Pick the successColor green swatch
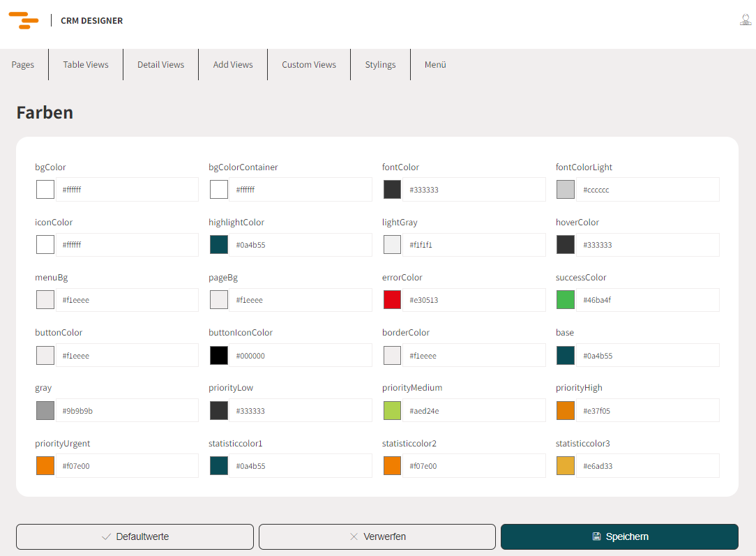756x556 pixels. 566,300
